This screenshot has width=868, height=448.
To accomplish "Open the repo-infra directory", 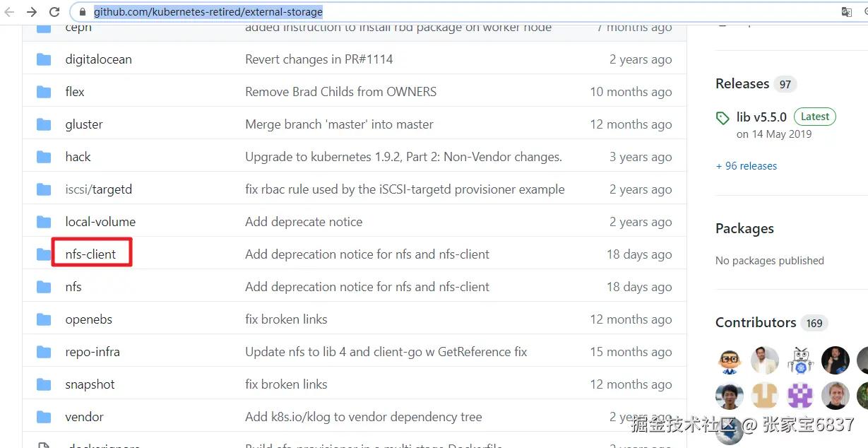I will coord(93,352).
